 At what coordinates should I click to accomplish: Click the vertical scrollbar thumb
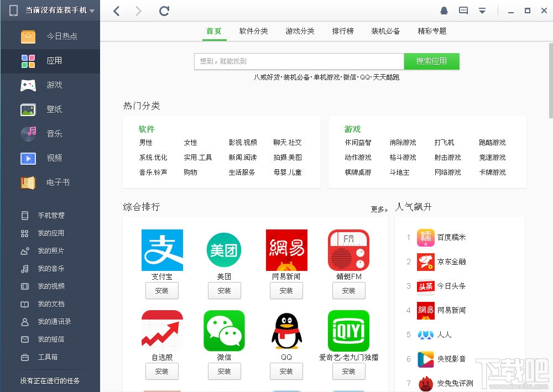point(551,80)
